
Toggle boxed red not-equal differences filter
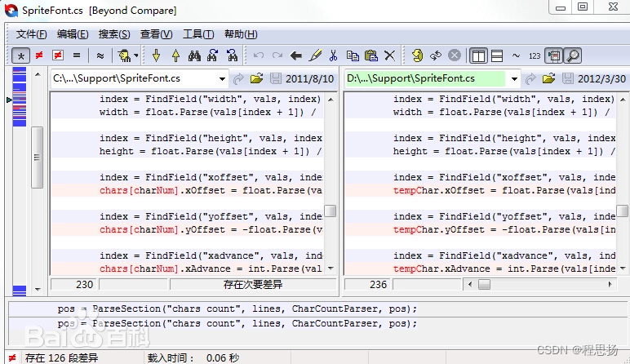pos(58,55)
